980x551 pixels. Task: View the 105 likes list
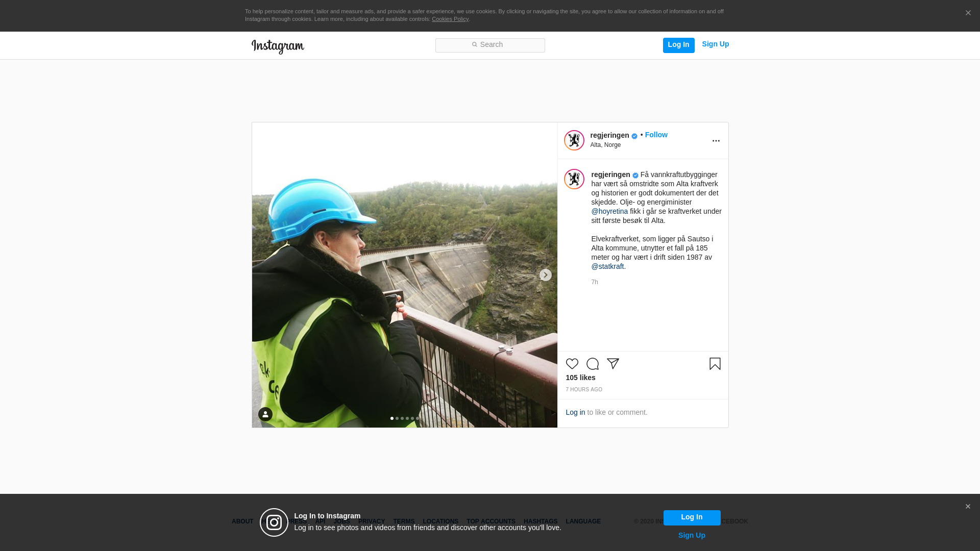coord(581,378)
